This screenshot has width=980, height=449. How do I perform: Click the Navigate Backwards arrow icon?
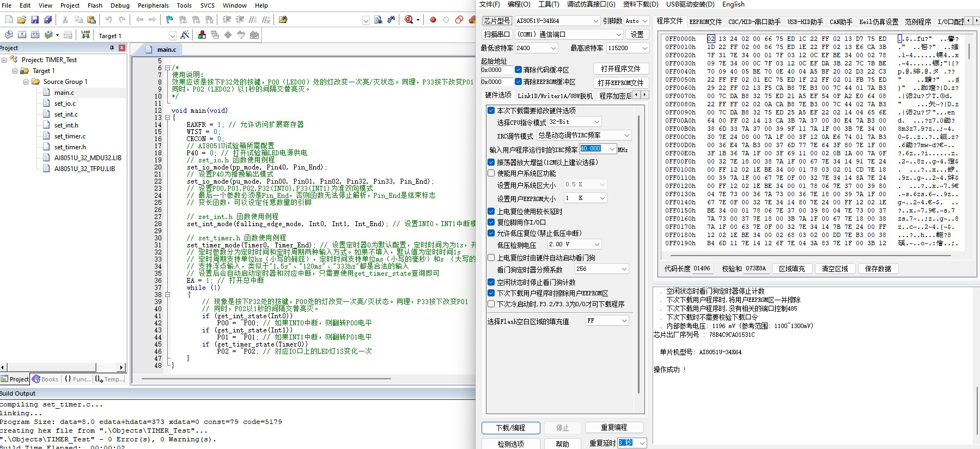pyautogui.click(x=139, y=20)
